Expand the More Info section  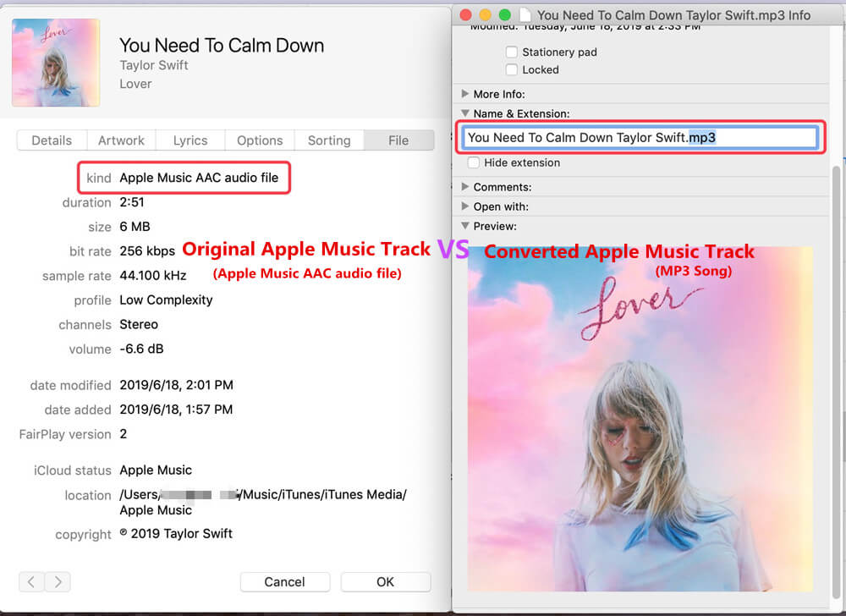point(465,94)
